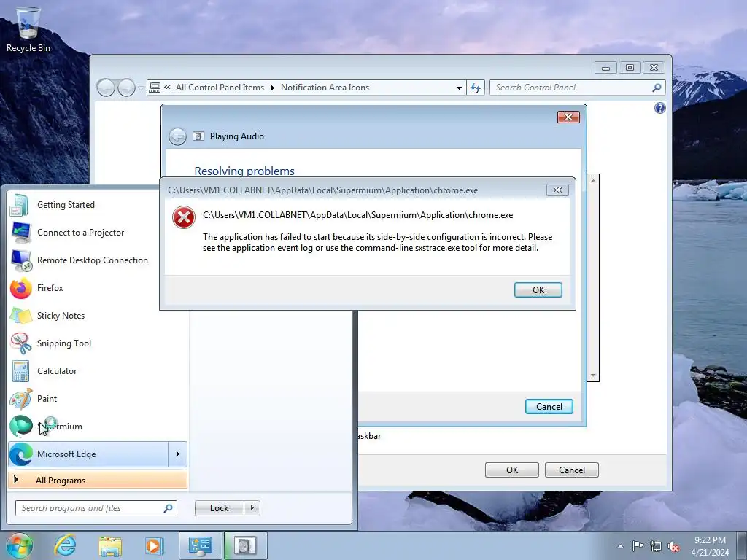
Task: Open Windows Explorer from taskbar
Action: pyautogui.click(x=110, y=545)
